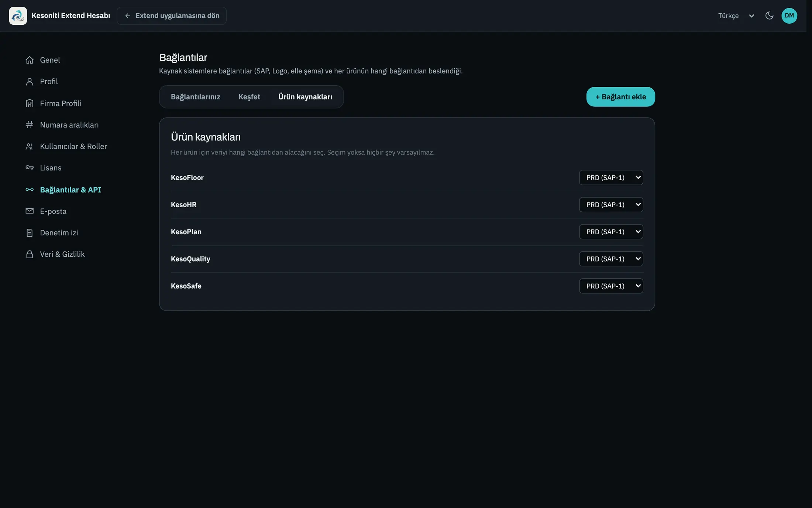The width and height of the screenshot is (812, 508).
Task: Click the link icon beside Bağlantılar & API
Action: (x=30, y=190)
